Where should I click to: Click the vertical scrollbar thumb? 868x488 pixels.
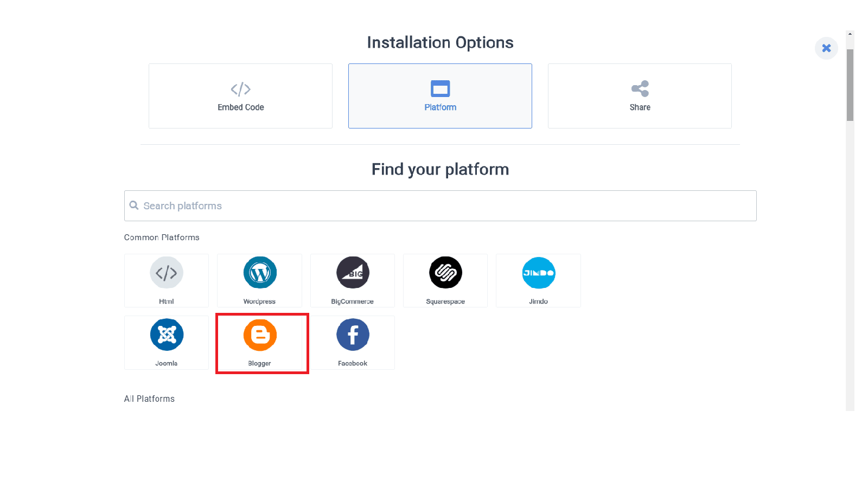[x=850, y=85]
